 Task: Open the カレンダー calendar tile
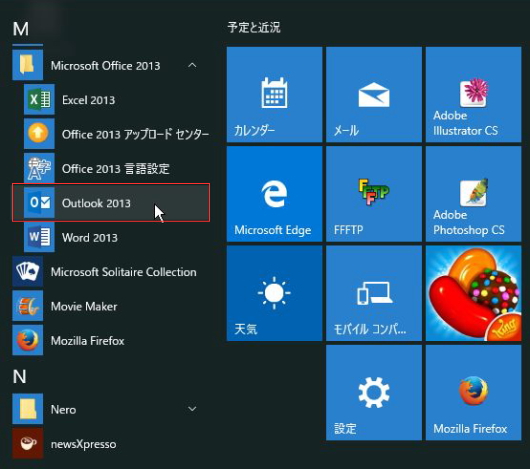coord(274,94)
